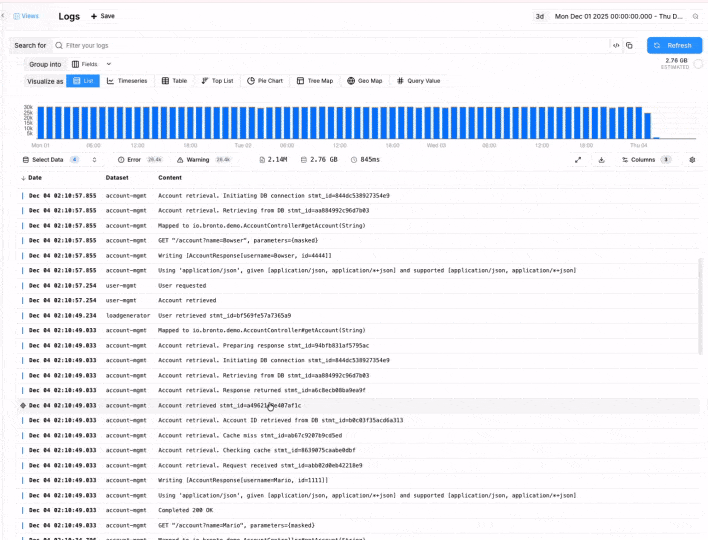Switch to Table visualization
This screenshot has height=540, width=708.
(x=174, y=81)
